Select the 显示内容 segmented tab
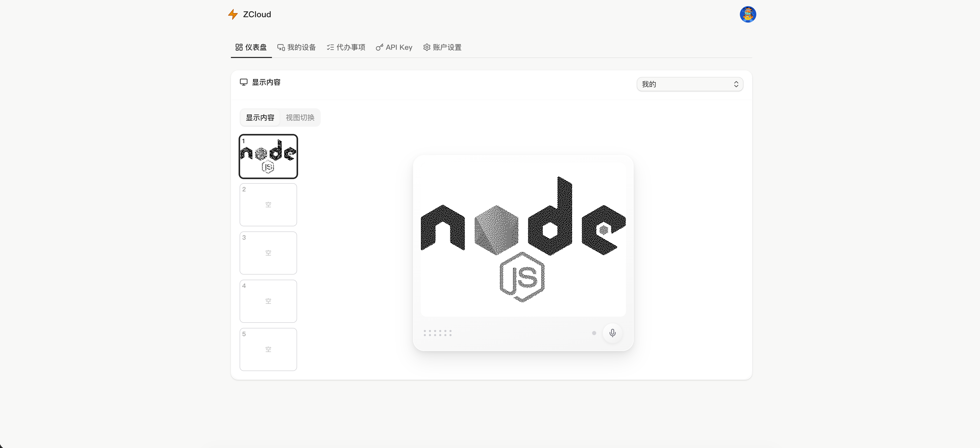 click(x=260, y=118)
